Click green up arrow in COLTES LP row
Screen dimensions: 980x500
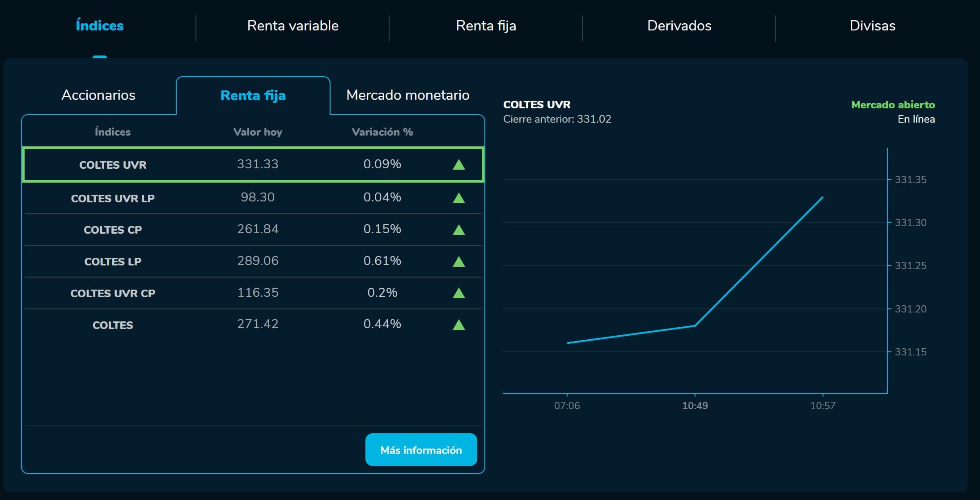(458, 262)
